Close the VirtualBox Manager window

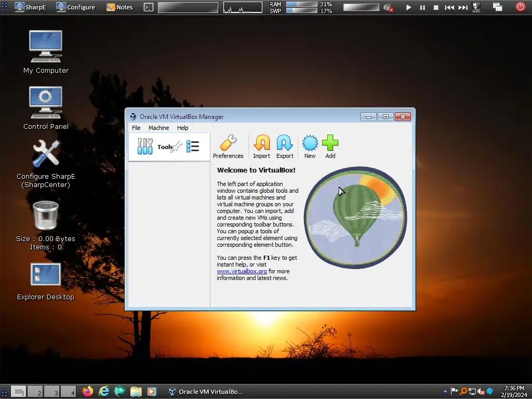click(x=403, y=117)
